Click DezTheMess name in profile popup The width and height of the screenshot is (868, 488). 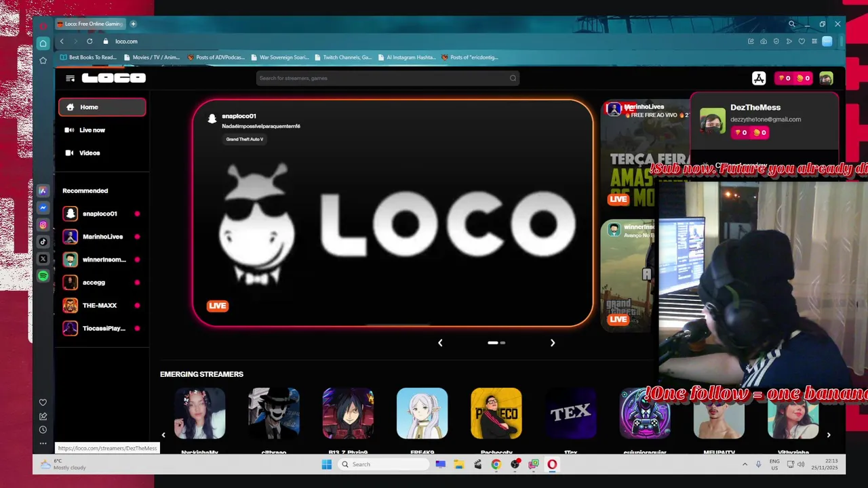point(755,108)
